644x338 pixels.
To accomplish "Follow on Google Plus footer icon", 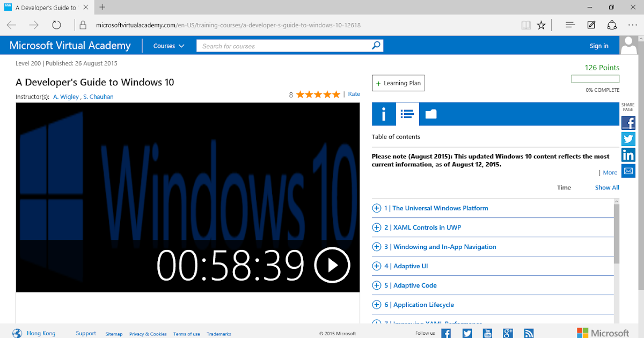I will tap(508, 333).
